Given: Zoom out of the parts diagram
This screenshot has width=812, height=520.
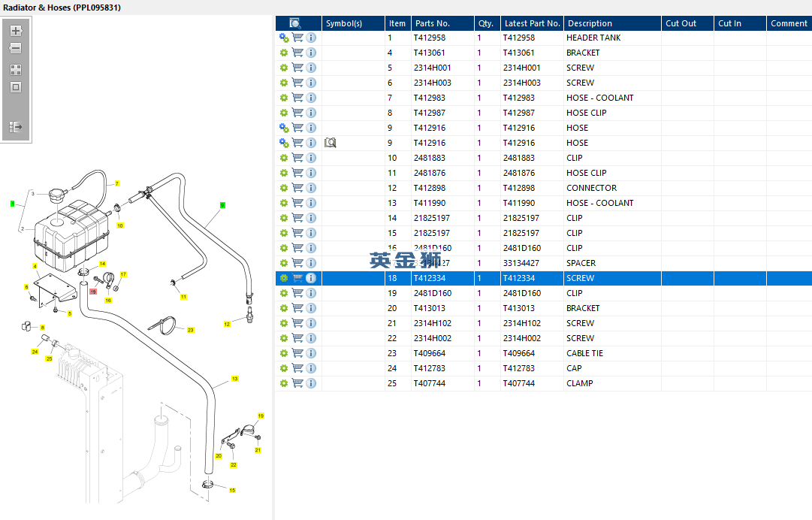Looking at the screenshot, I should pos(16,48).
